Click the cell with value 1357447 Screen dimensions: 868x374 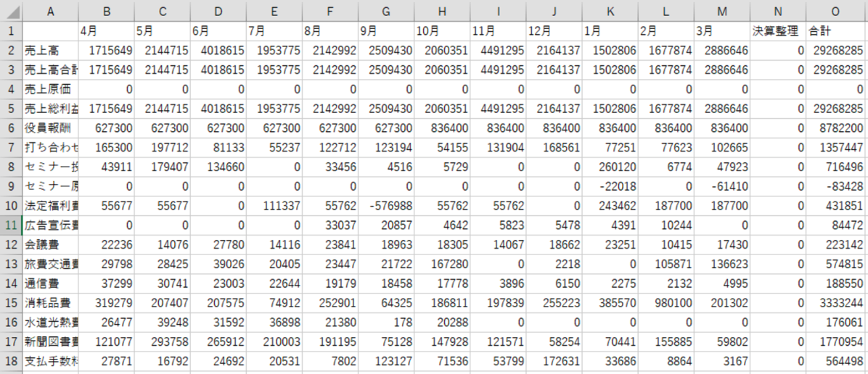pos(837,148)
